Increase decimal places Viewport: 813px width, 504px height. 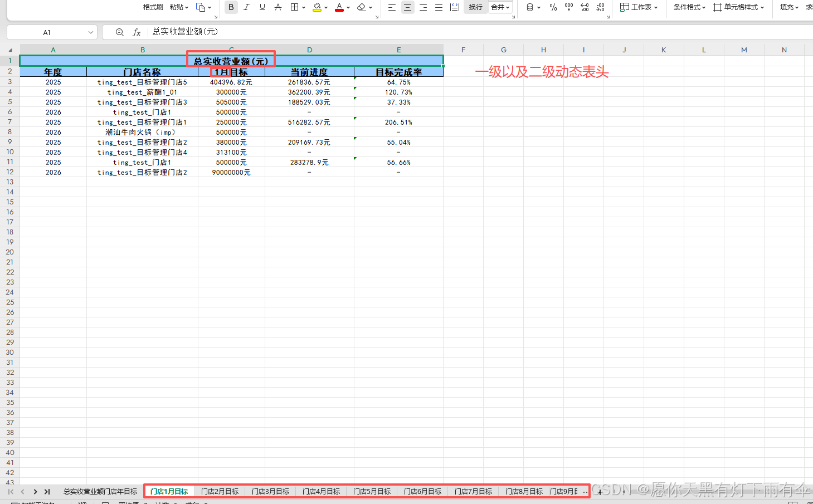coord(585,7)
